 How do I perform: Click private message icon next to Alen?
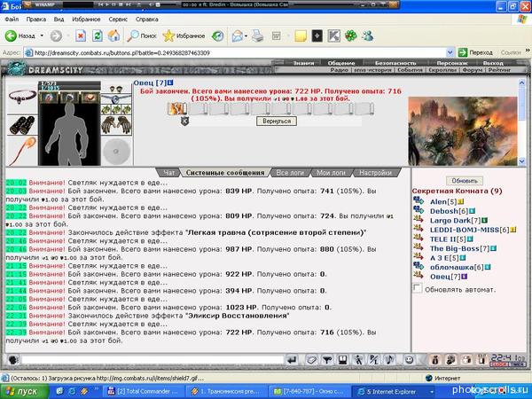coord(419,201)
